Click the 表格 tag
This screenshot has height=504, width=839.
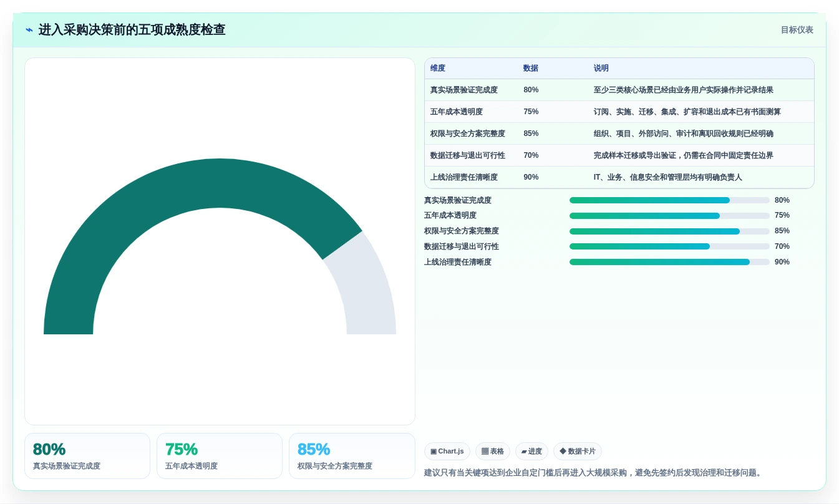pos(493,451)
